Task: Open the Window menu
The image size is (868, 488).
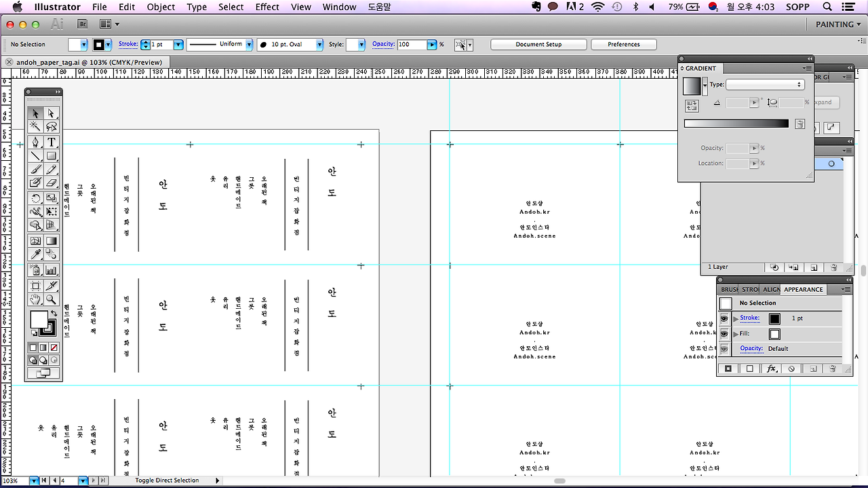Action: 339,7
